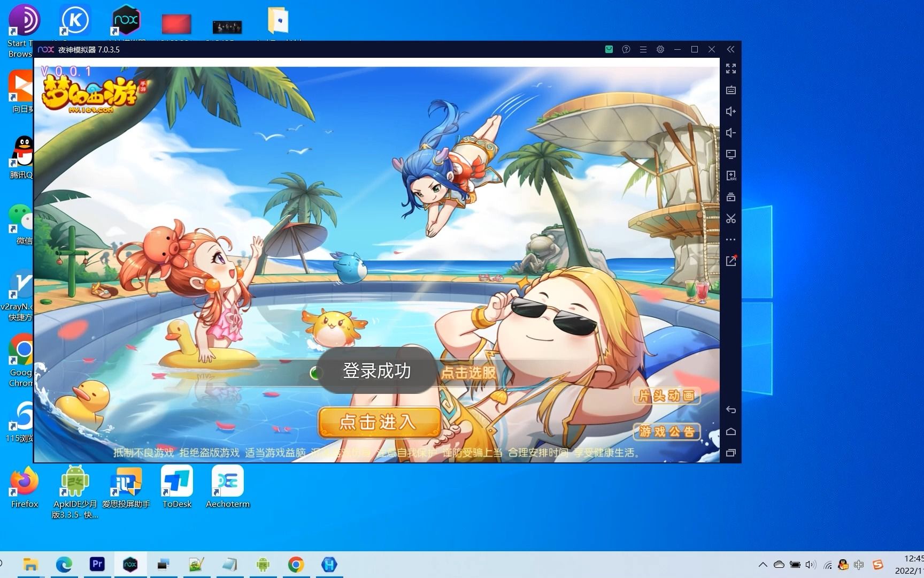924x578 pixels.
Task: Launch Microsoft Edge from the taskbar
Action: point(64,565)
